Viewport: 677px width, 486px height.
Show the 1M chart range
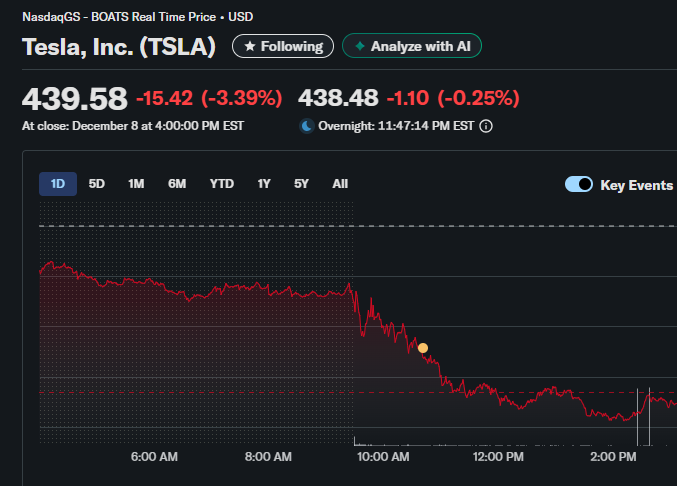(136, 184)
